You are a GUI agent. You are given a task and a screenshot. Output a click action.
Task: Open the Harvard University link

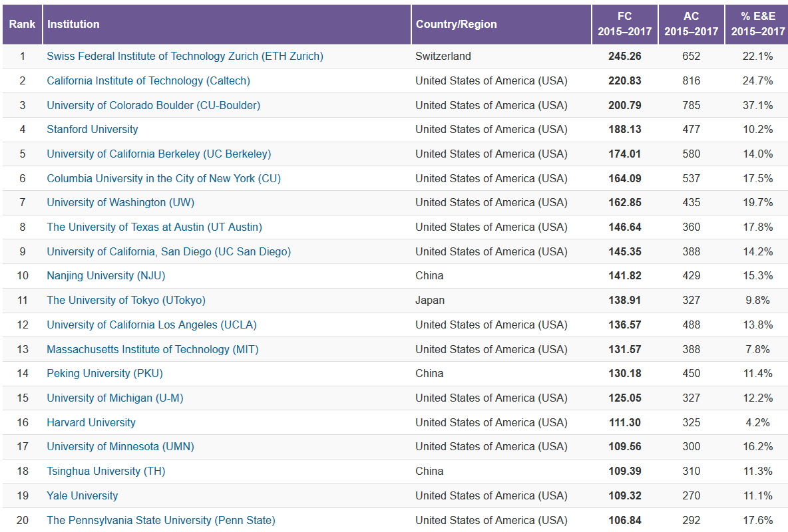[x=91, y=423]
